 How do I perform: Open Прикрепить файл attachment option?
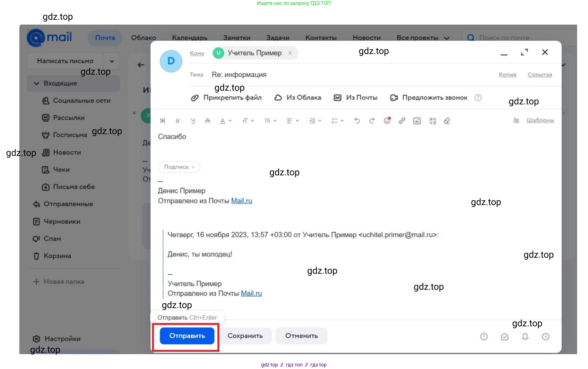226,98
